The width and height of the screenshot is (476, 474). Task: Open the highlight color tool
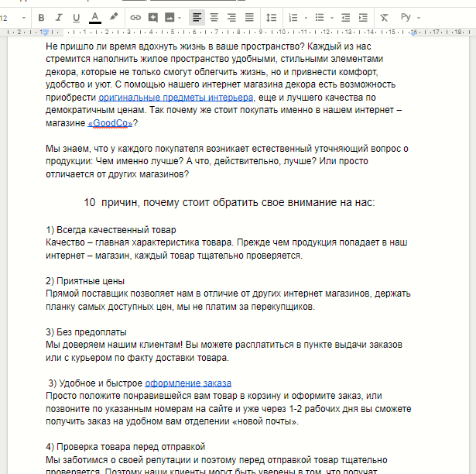[x=114, y=18]
